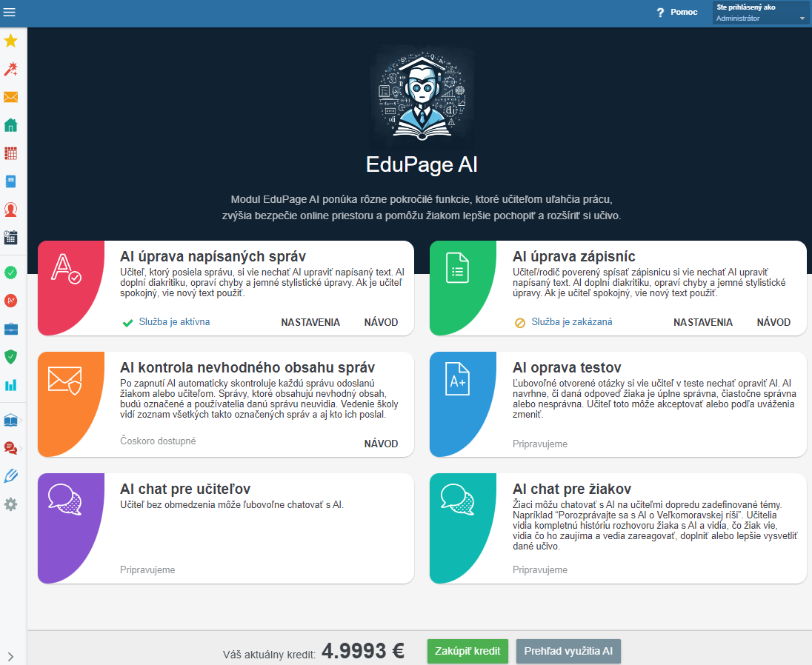Open NÁVOD for AI kontrola nevhodného obsahu
The height and width of the screenshot is (665, 812).
click(x=381, y=444)
